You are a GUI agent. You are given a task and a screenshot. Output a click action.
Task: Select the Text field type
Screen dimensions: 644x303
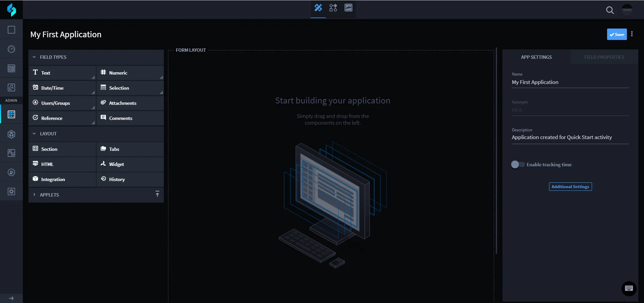[62, 73]
